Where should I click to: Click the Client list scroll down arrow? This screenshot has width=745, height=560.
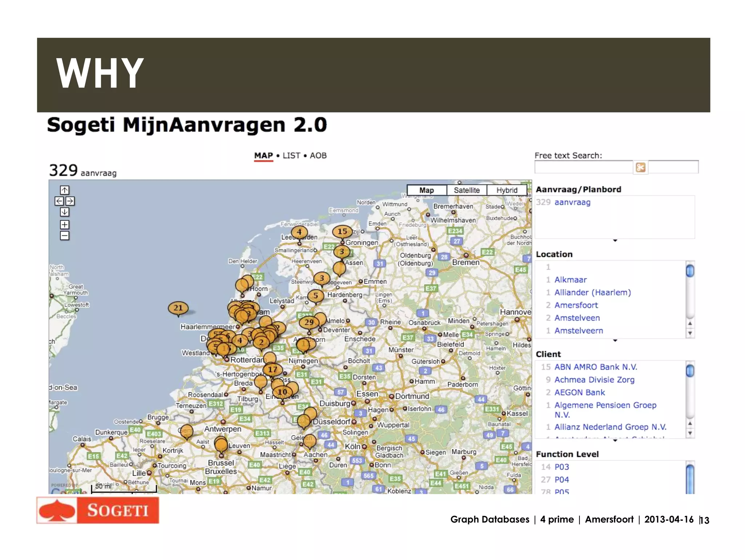coord(690,433)
